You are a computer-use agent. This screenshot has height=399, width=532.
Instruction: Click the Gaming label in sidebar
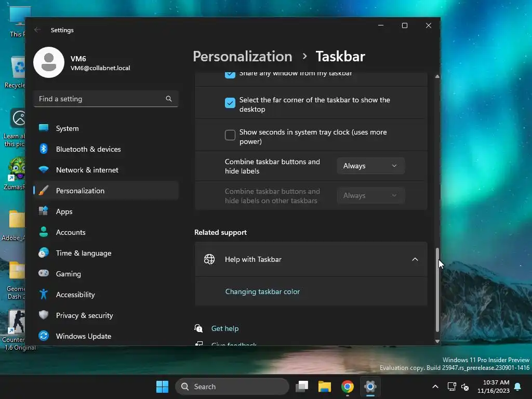click(68, 274)
